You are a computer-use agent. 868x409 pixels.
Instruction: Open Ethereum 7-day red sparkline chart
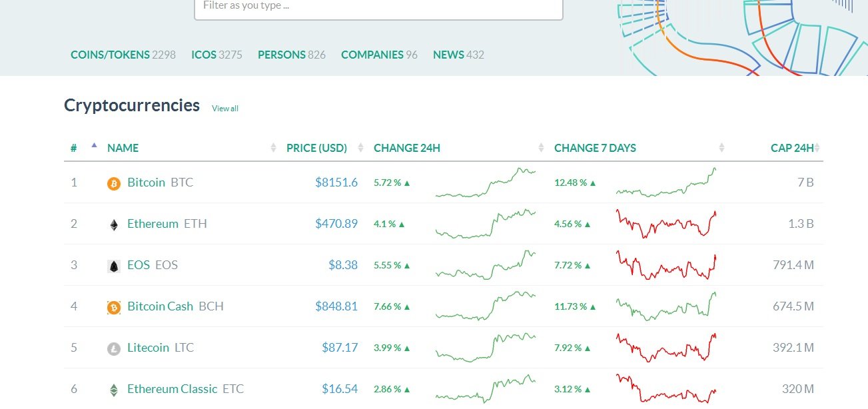pyautogui.click(x=666, y=224)
